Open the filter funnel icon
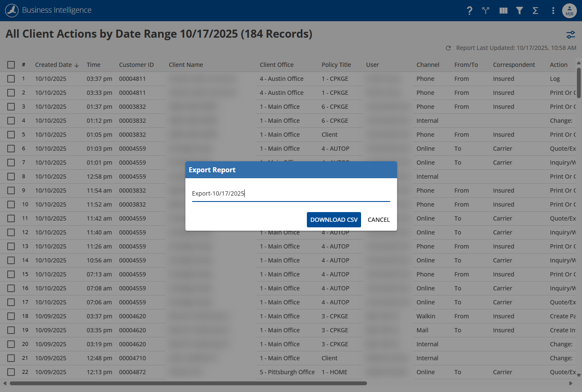582x392 pixels. [519, 11]
